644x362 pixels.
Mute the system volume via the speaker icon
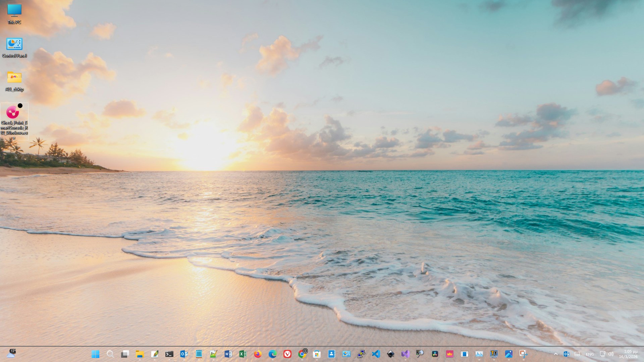(x=611, y=354)
